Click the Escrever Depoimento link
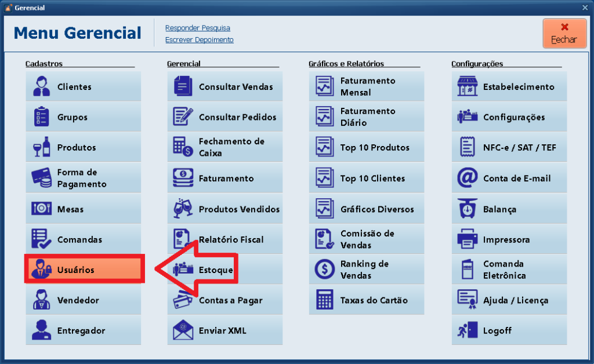The width and height of the screenshot is (594, 364). 199,40
